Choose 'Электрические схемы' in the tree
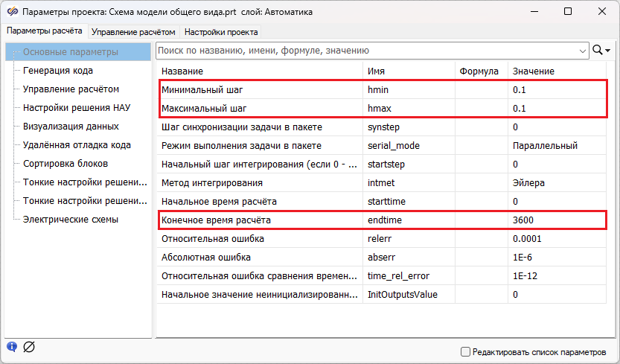The height and width of the screenshot is (364, 620). pyautogui.click(x=71, y=220)
